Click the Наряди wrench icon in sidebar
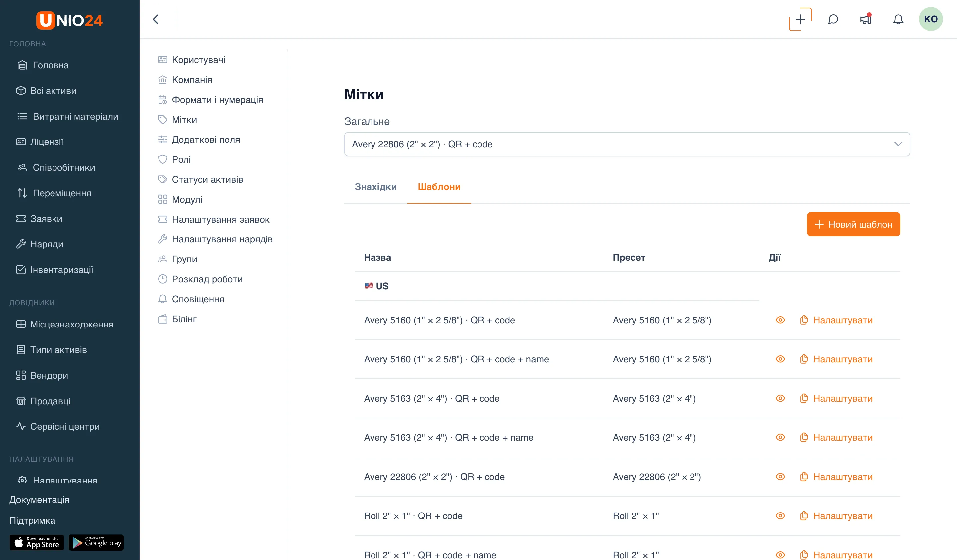 point(21,244)
